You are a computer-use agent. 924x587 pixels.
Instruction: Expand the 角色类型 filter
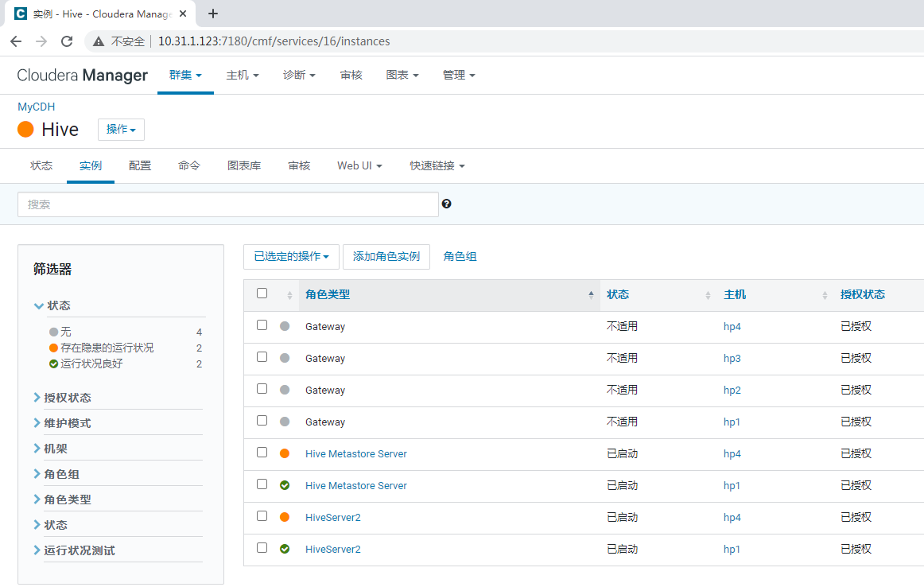63,500
